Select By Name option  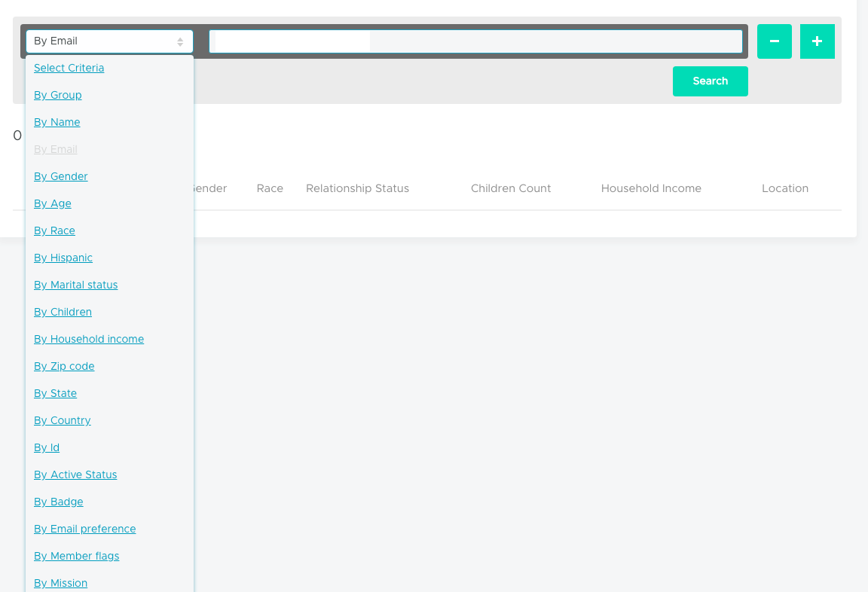(57, 122)
